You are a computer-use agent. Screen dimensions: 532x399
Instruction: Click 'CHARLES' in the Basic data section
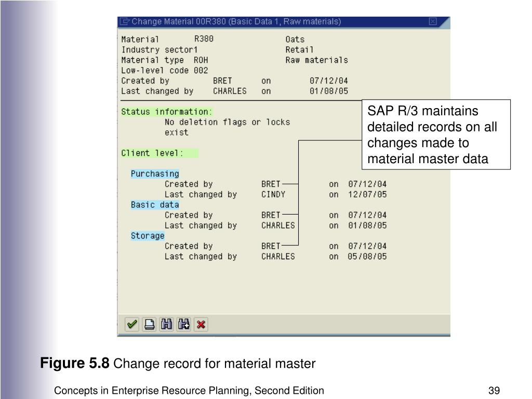coord(278,225)
